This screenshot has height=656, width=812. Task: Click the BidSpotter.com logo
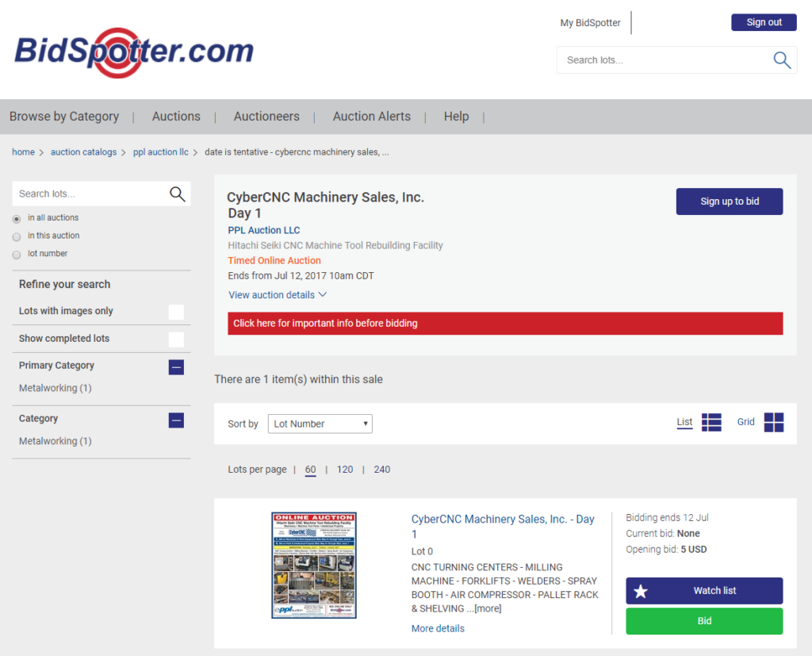132,52
